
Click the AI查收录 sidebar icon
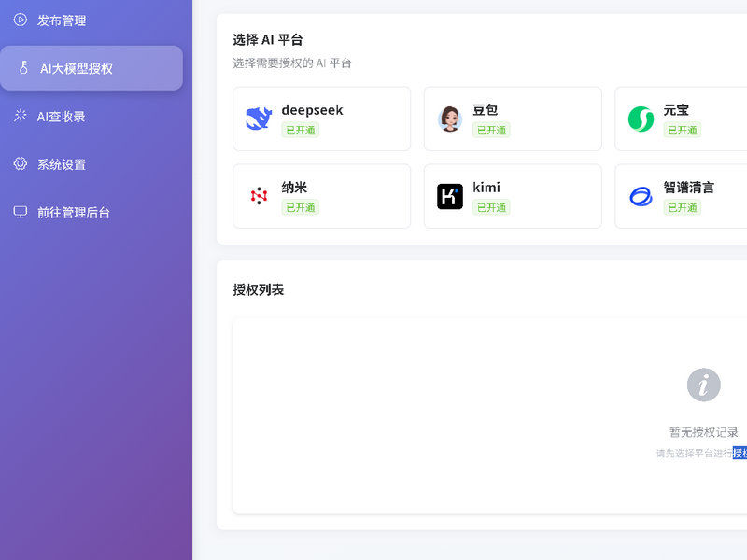pos(21,117)
